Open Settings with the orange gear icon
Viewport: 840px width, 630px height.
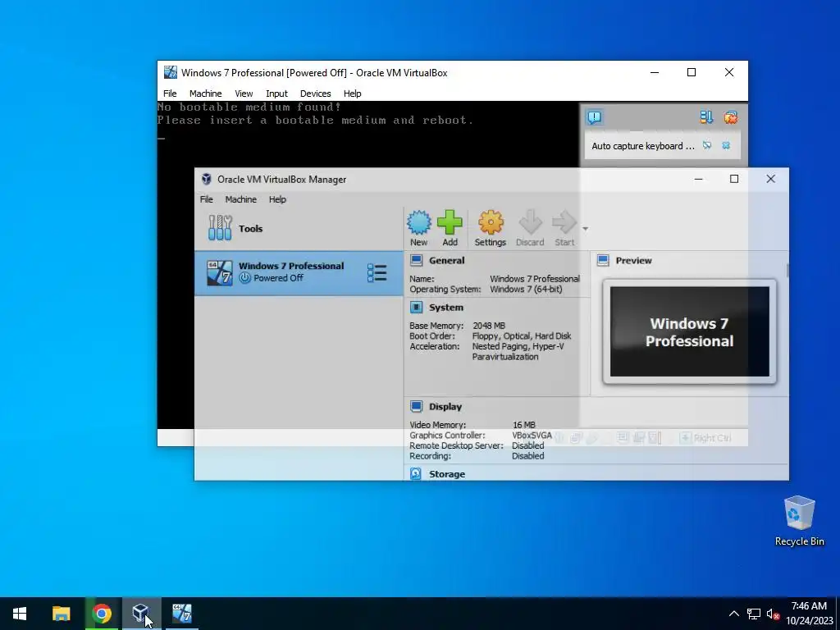coord(491,222)
